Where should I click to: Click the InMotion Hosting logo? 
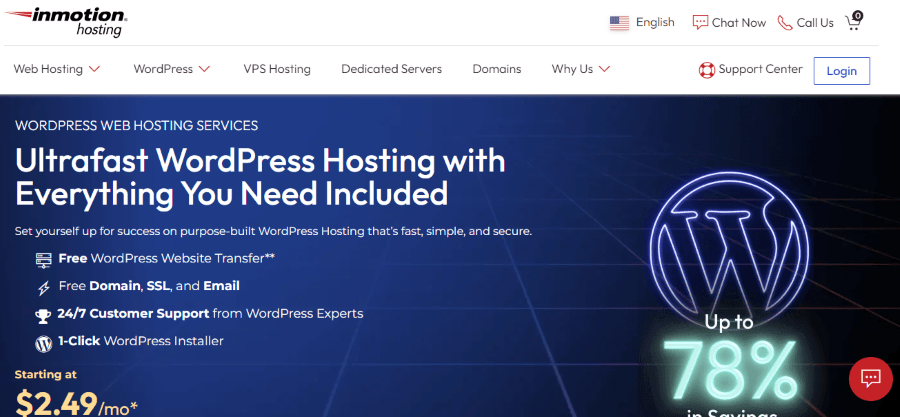[x=67, y=22]
